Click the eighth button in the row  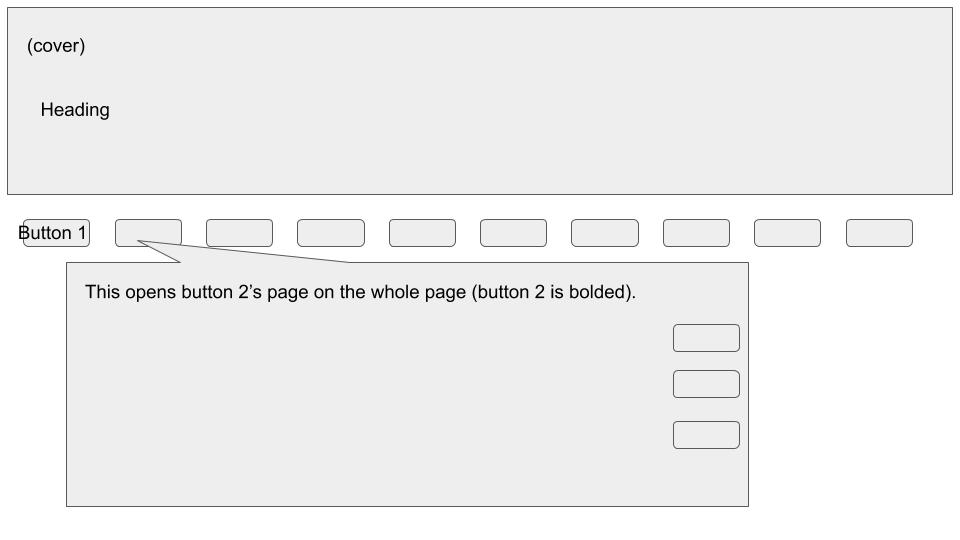[x=696, y=233]
